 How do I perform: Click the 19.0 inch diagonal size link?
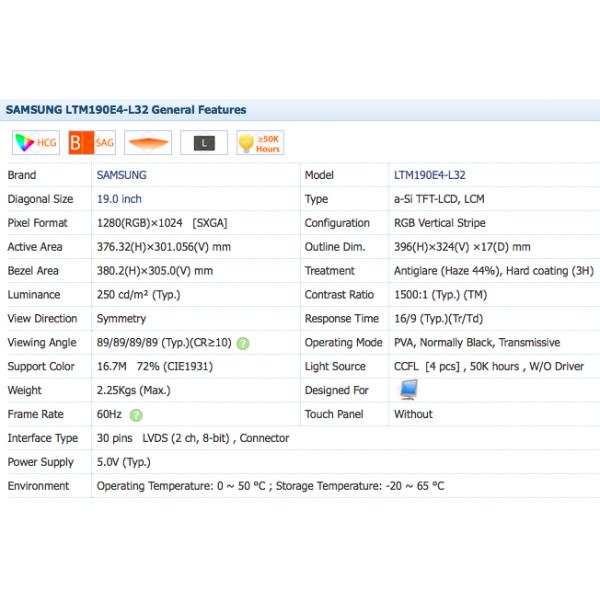pyautogui.click(x=119, y=199)
